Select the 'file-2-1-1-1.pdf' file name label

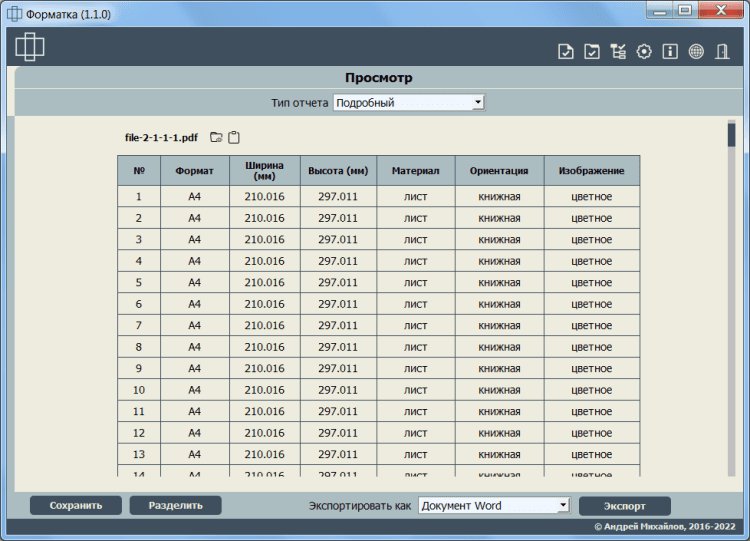pyautogui.click(x=161, y=138)
